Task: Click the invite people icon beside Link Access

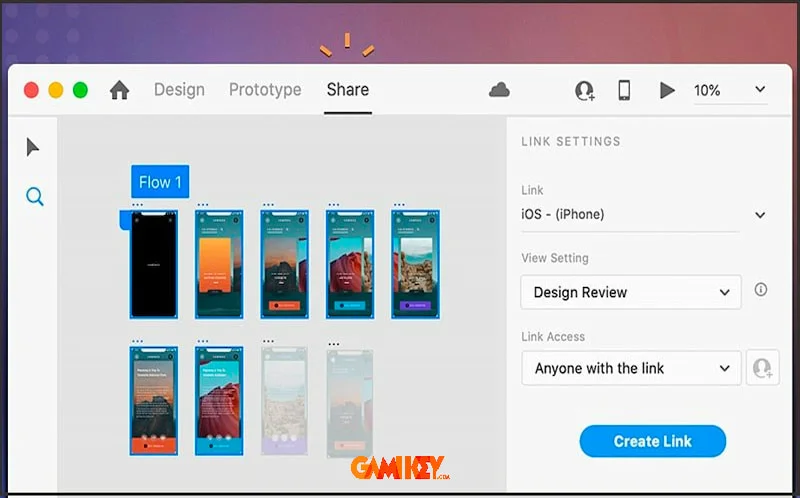Action: (x=763, y=367)
